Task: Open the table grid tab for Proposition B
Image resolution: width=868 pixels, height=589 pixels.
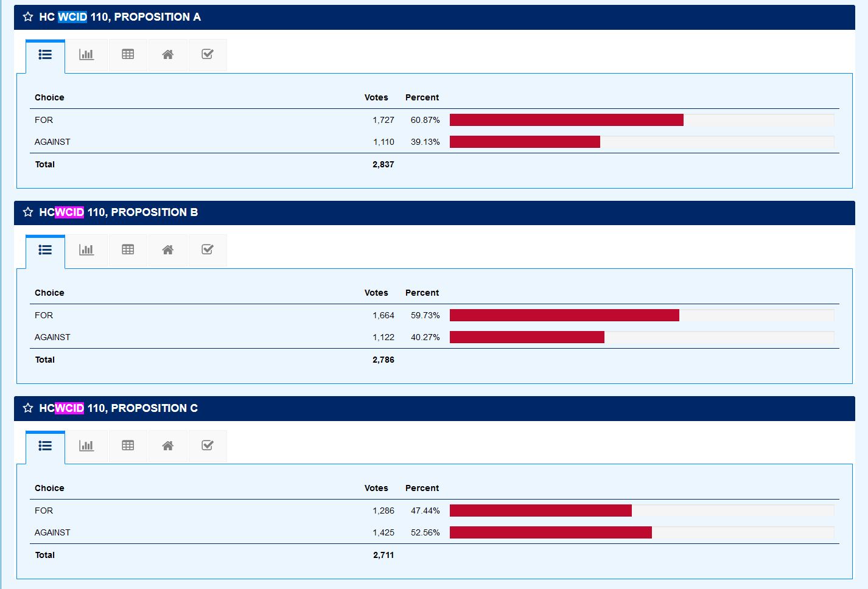Action: (x=128, y=250)
